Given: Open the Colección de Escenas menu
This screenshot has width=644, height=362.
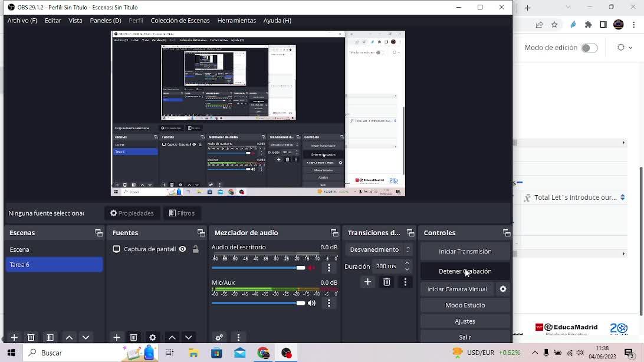Looking at the screenshot, I should pos(180,21).
